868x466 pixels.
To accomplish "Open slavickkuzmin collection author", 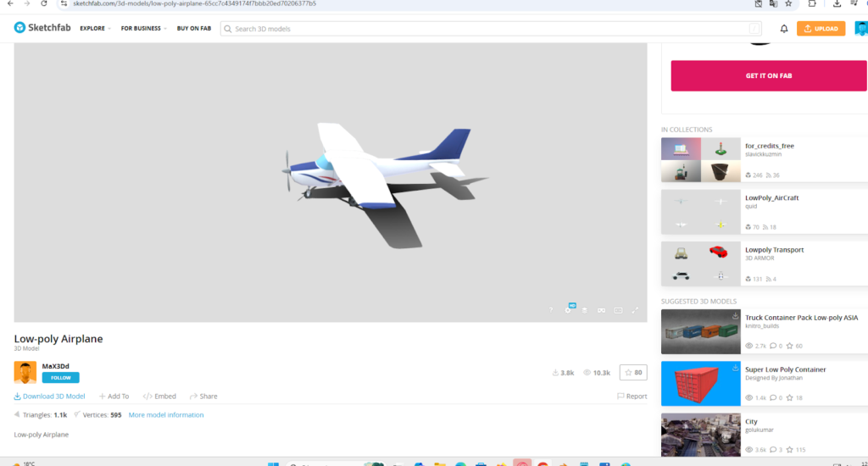I will click(x=764, y=154).
